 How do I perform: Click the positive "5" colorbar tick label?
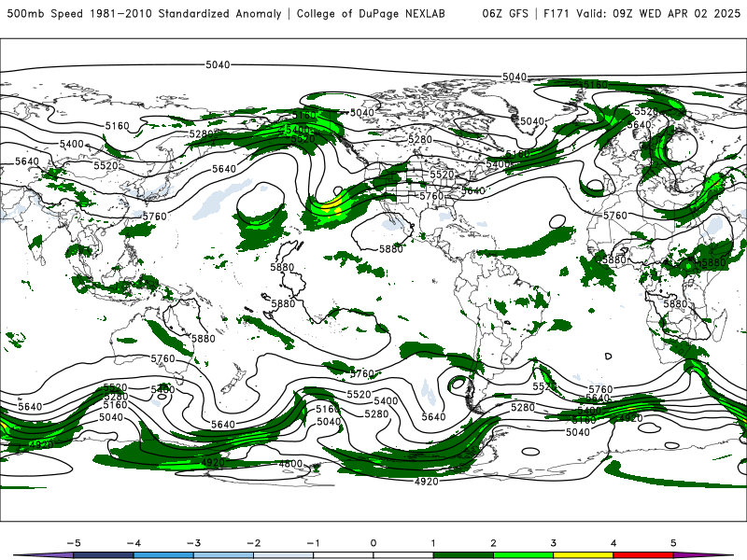(x=673, y=543)
